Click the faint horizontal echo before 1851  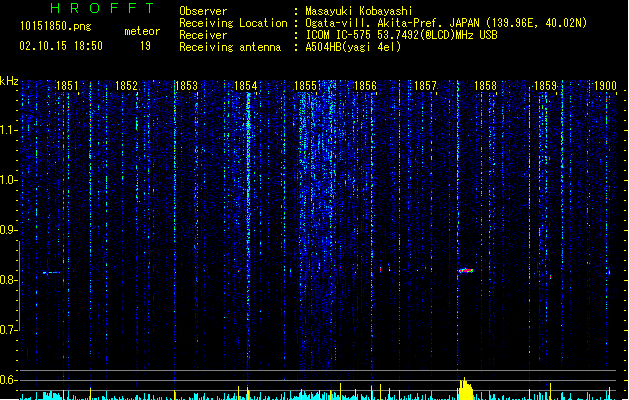(51, 273)
